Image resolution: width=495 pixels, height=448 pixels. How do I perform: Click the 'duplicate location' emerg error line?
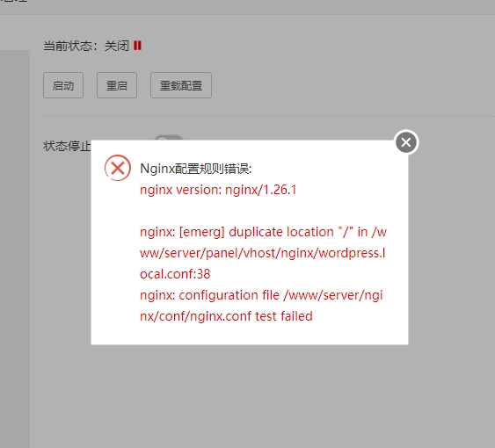tap(263, 232)
